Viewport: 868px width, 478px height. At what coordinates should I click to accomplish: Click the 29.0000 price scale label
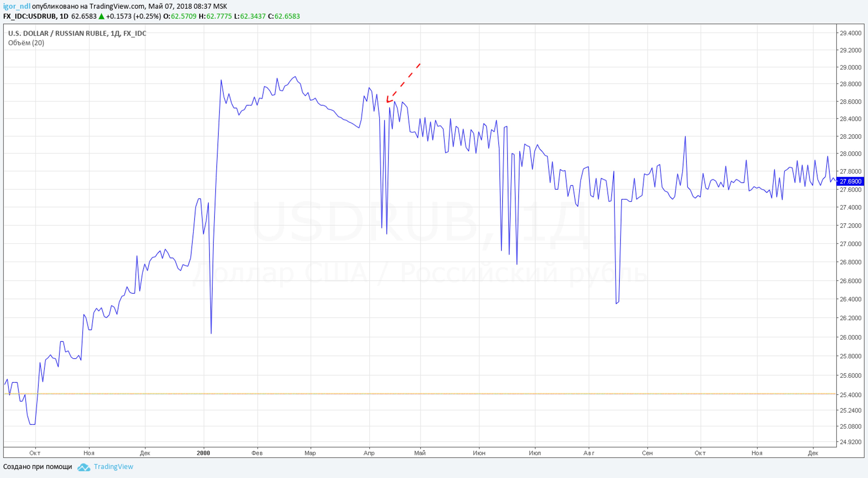(x=850, y=67)
